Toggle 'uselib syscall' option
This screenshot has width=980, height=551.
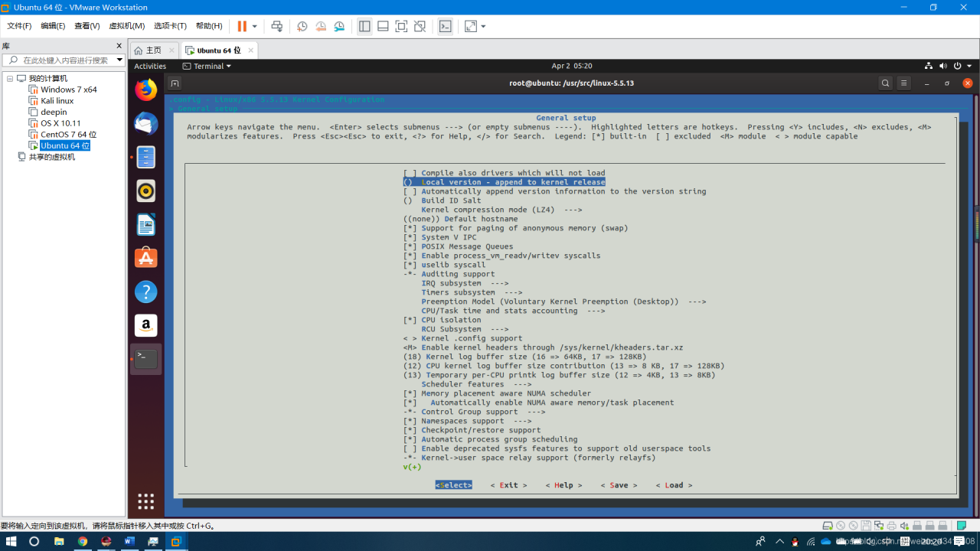pos(444,265)
